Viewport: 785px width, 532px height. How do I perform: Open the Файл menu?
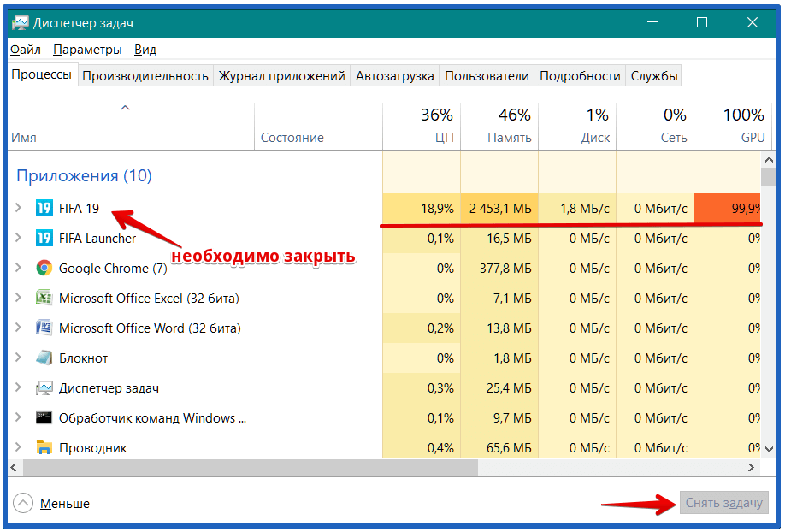(26, 50)
